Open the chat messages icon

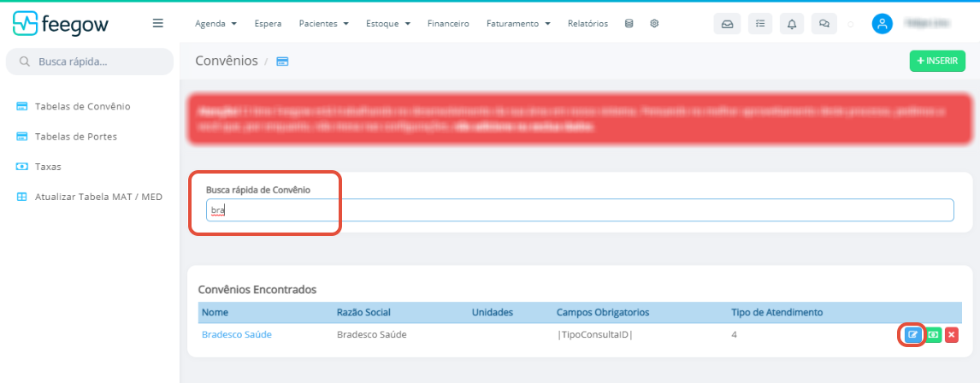pos(824,24)
